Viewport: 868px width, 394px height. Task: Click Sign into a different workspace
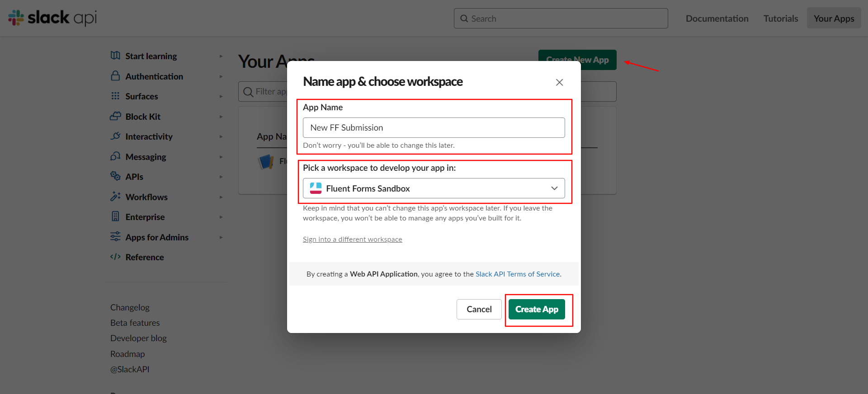[353, 239]
